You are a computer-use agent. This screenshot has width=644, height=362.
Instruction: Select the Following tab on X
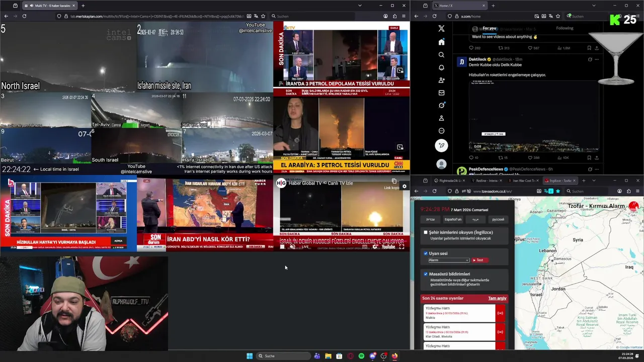(565, 28)
